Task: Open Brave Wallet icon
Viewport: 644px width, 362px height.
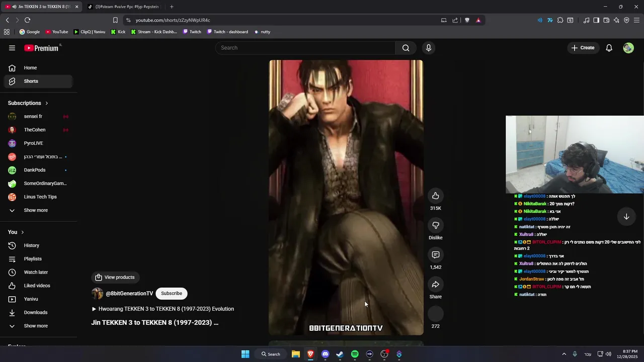Action: click(606, 20)
